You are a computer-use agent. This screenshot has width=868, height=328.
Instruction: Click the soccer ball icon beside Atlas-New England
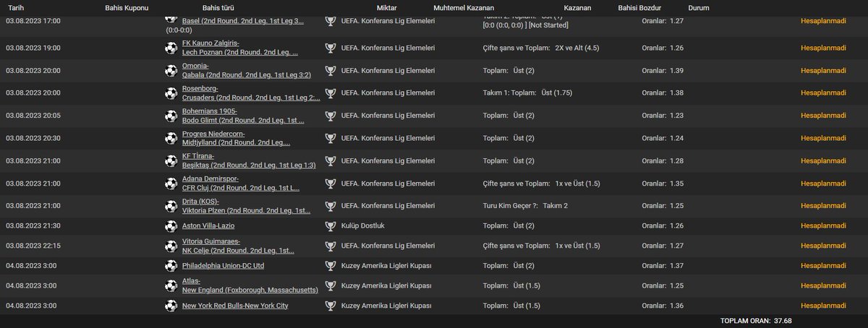point(171,285)
